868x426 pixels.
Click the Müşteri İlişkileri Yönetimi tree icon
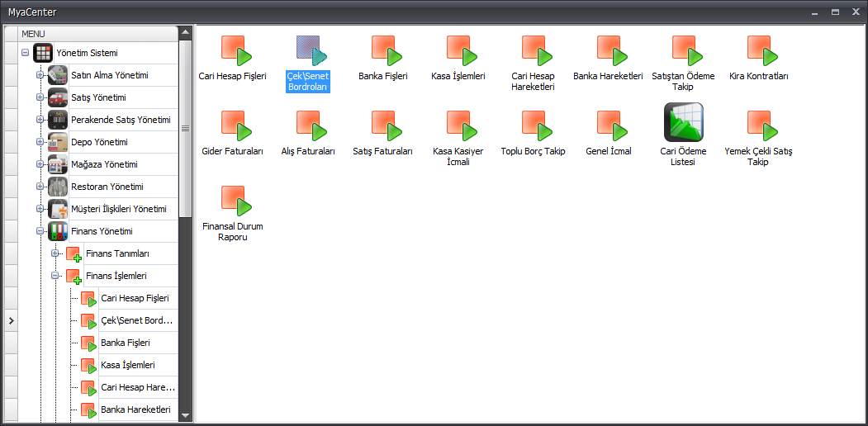(x=58, y=209)
